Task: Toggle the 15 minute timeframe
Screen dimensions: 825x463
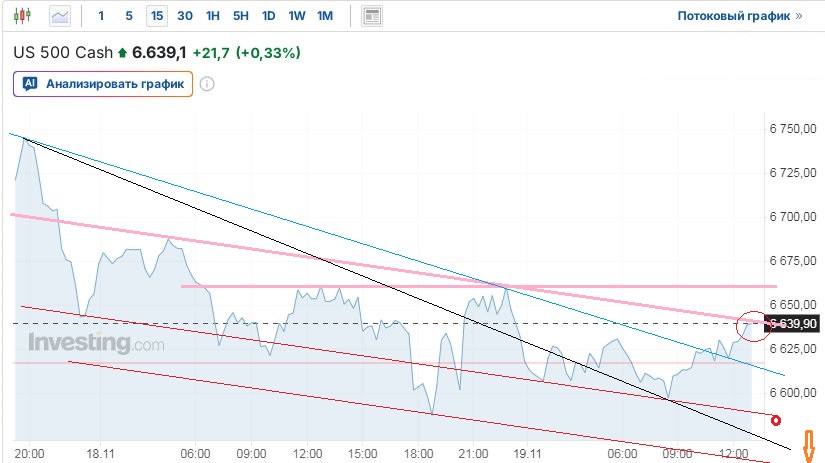Action: pos(157,16)
